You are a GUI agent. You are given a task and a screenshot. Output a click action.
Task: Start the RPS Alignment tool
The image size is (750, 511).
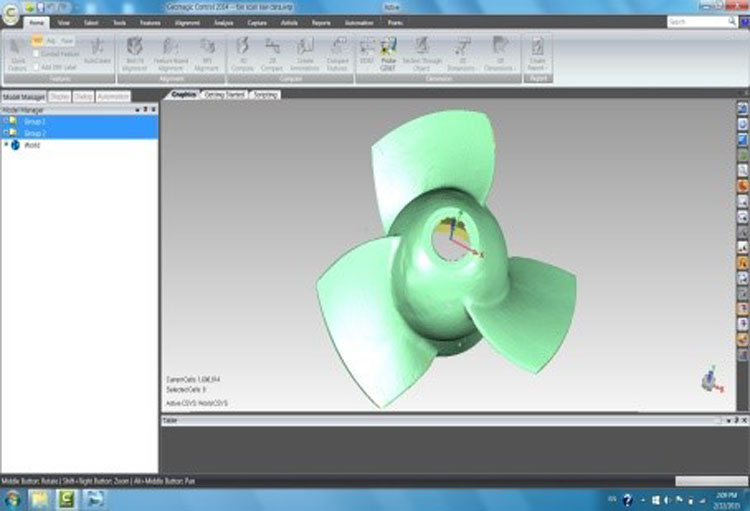(207, 55)
